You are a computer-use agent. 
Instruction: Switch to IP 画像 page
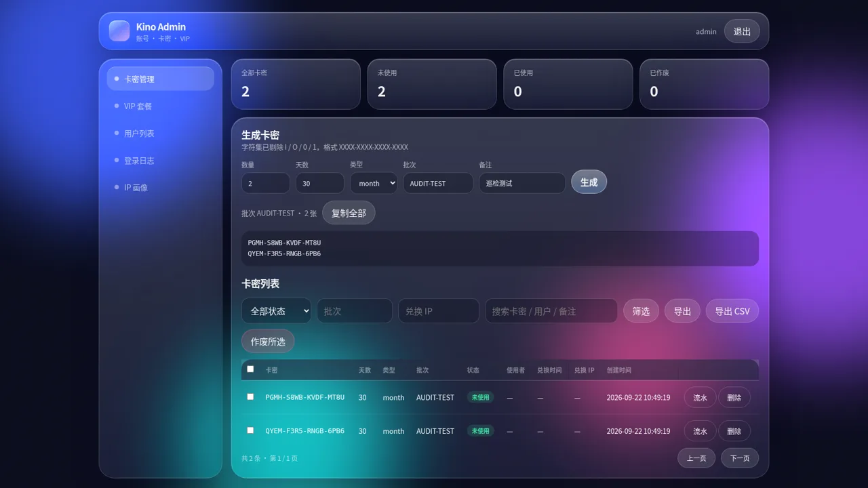click(x=161, y=187)
